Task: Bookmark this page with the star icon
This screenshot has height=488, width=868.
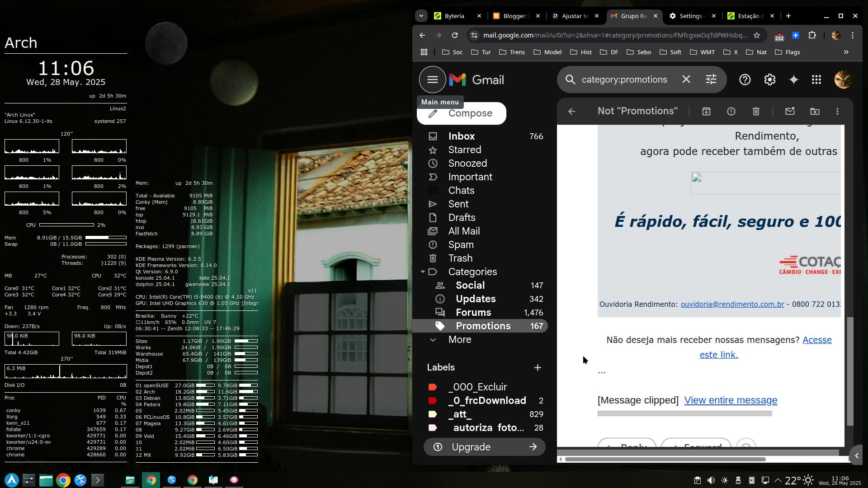Action: (757, 35)
